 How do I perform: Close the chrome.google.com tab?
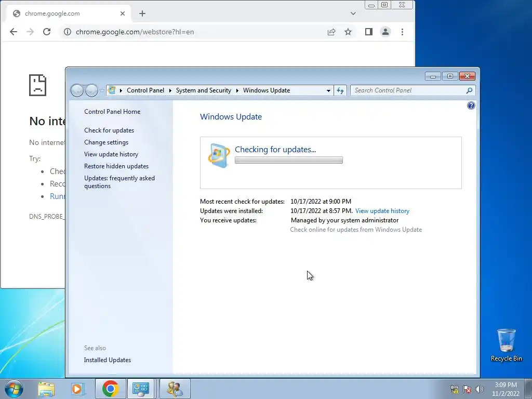123,14
